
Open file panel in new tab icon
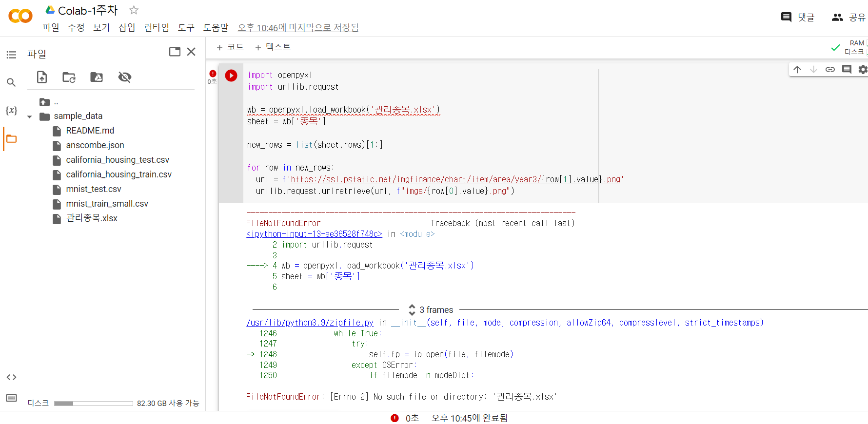pos(175,52)
